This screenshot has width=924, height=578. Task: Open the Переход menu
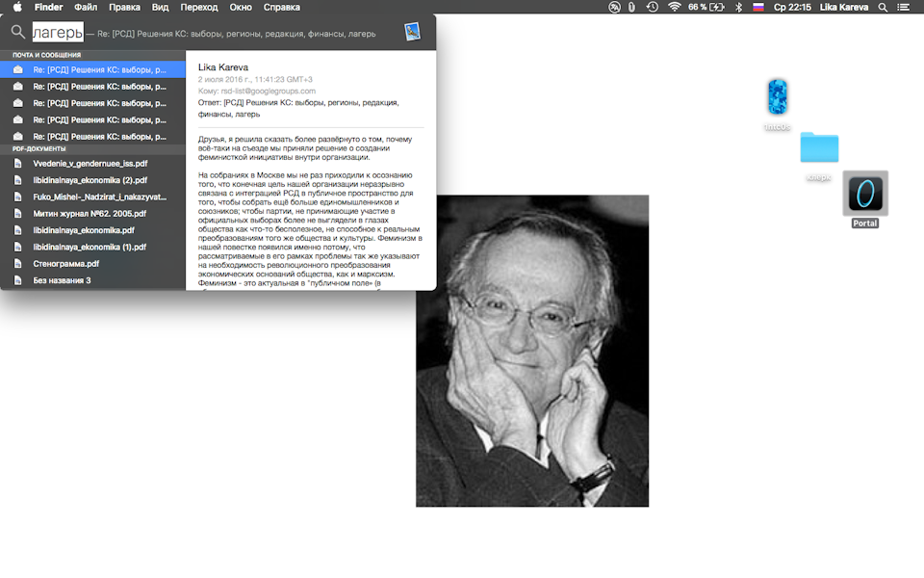click(x=198, y=7)
